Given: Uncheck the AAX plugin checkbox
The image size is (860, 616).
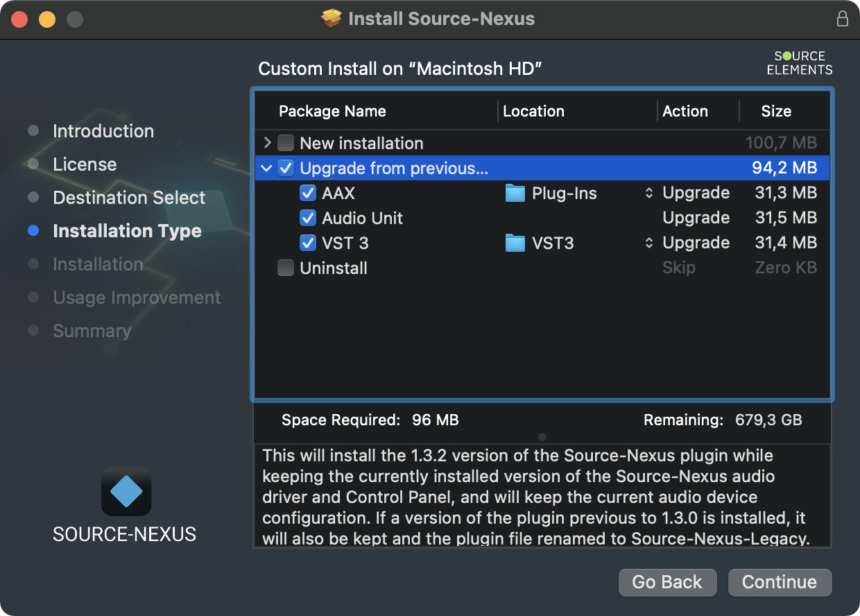Looking at the screenshot, I should (x=308, y=193).
